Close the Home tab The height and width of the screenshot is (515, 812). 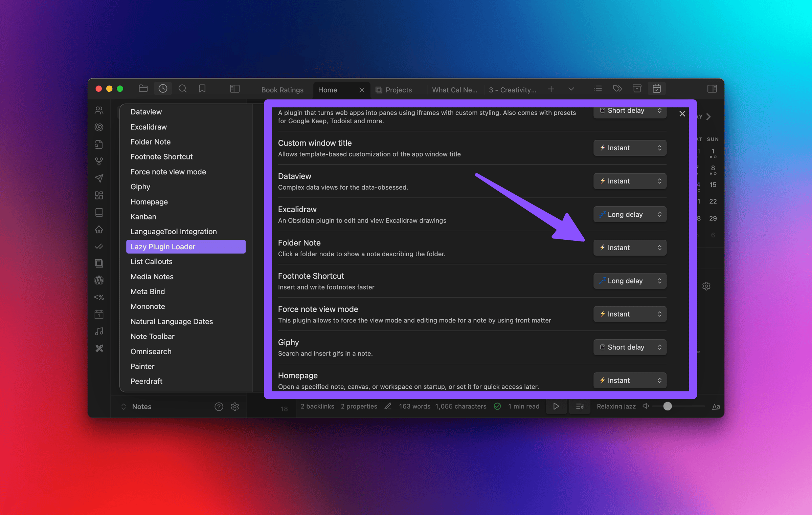click(x=362, y=90)
